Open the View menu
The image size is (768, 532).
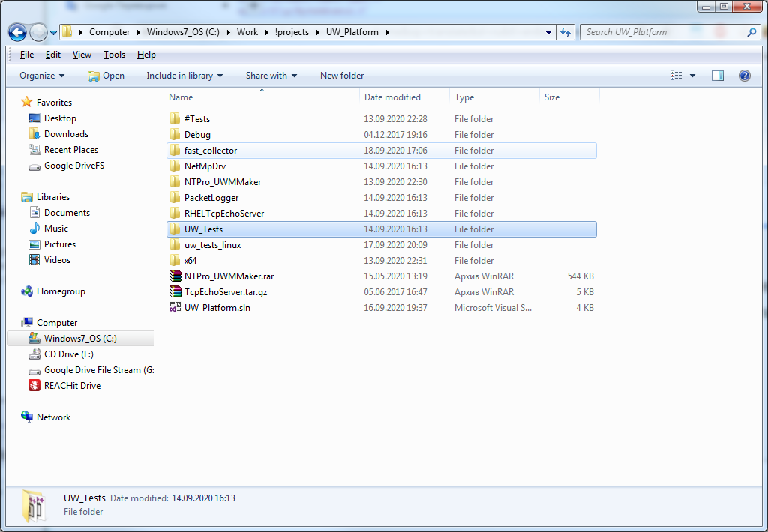click(x=82, y=55)
